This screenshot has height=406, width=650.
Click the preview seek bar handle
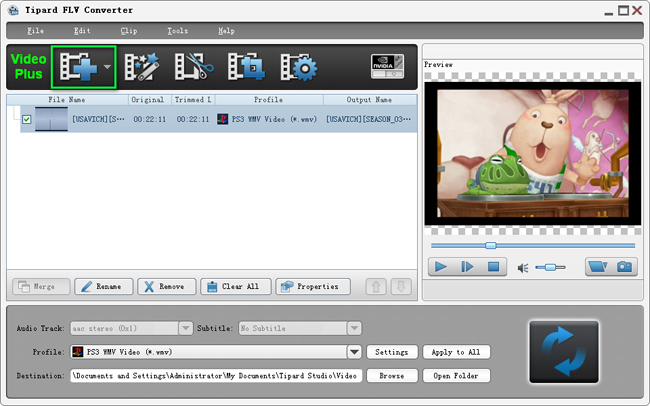491,246
